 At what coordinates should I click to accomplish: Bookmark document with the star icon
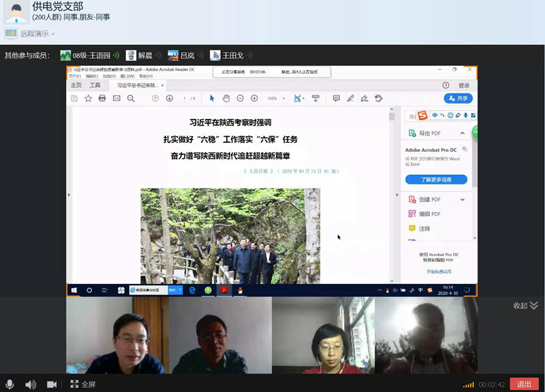(x=88, y=99)
